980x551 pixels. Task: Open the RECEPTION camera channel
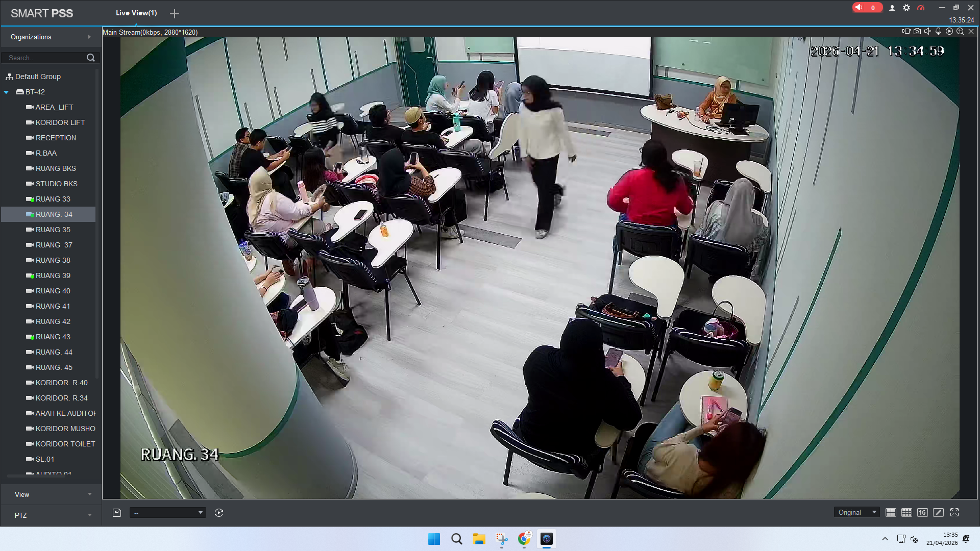(x=51, y=138)
